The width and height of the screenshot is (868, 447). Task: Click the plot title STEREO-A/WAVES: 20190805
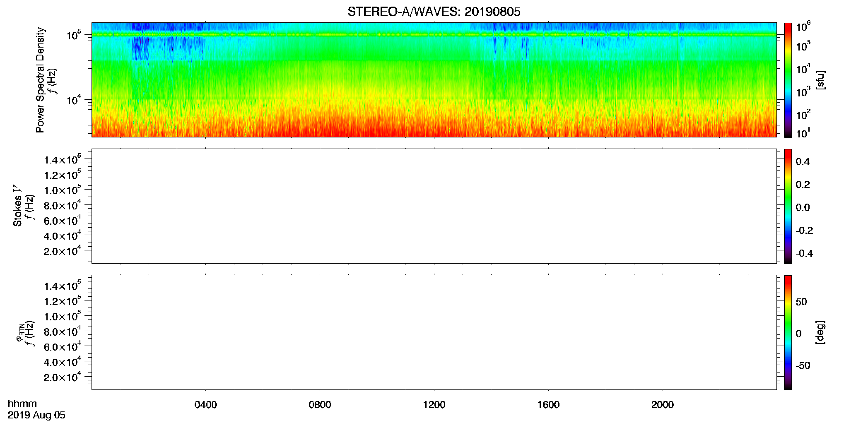[434, 12]
